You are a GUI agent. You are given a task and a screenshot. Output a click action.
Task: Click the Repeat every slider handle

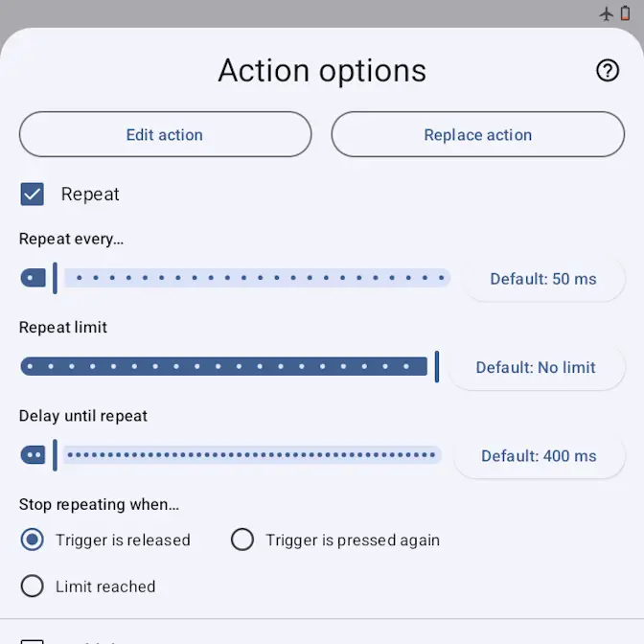tap(55, 278)
